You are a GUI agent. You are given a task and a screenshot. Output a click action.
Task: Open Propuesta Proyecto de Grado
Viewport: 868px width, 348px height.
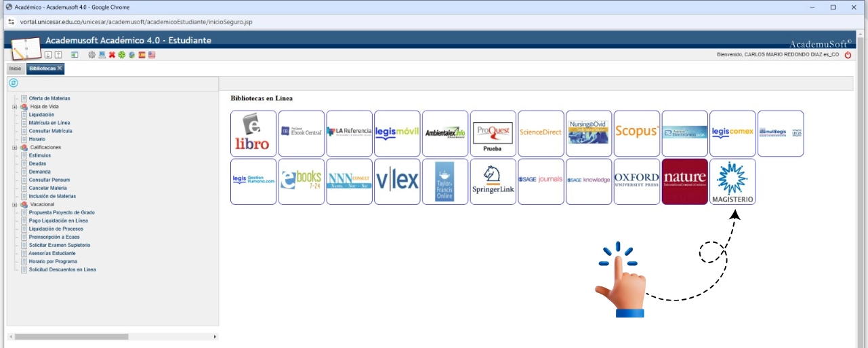coord(62,212)
